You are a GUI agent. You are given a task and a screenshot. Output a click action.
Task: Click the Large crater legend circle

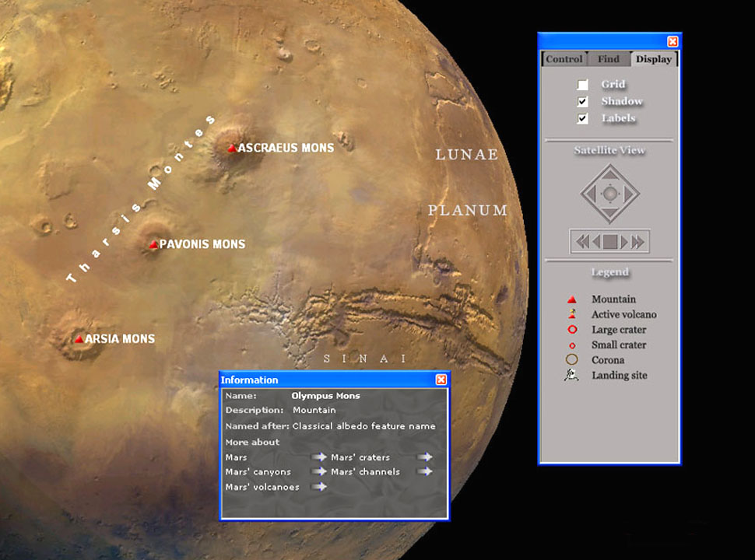572,330
